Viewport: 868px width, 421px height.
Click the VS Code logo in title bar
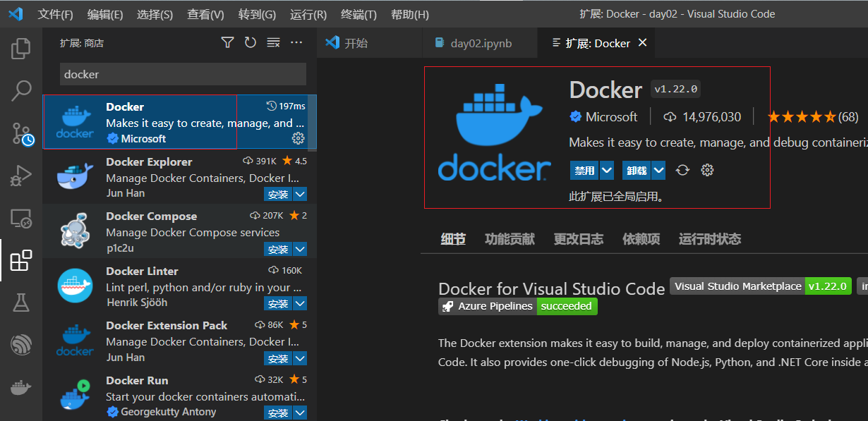point(16,14)
